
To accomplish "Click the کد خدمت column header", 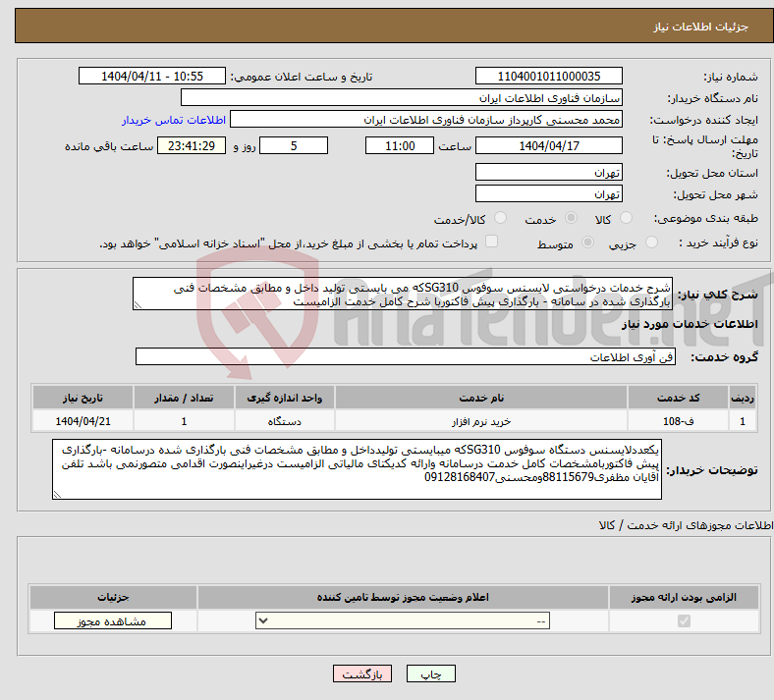I will [x=679, y=398].
